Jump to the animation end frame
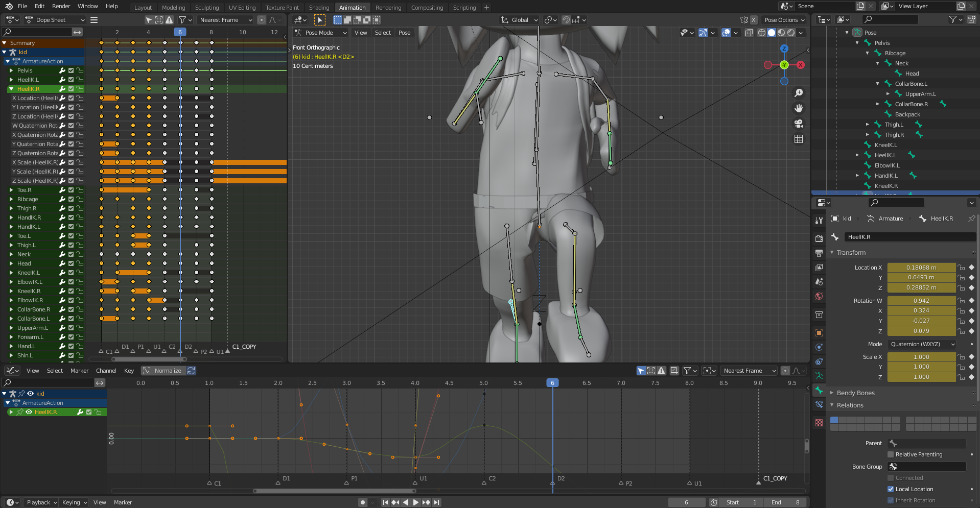 [x=437, y=502]
